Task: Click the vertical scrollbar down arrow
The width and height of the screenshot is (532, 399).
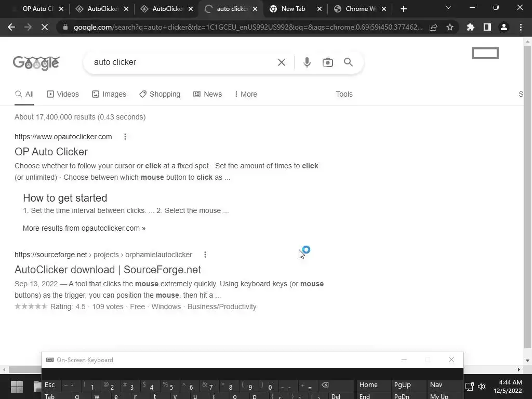Action: pos(527,361)
